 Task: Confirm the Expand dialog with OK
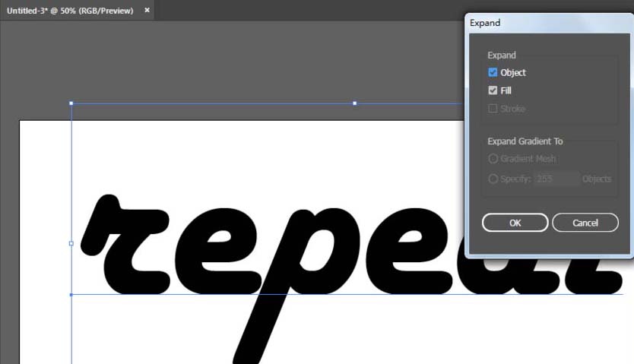[515, 223]
